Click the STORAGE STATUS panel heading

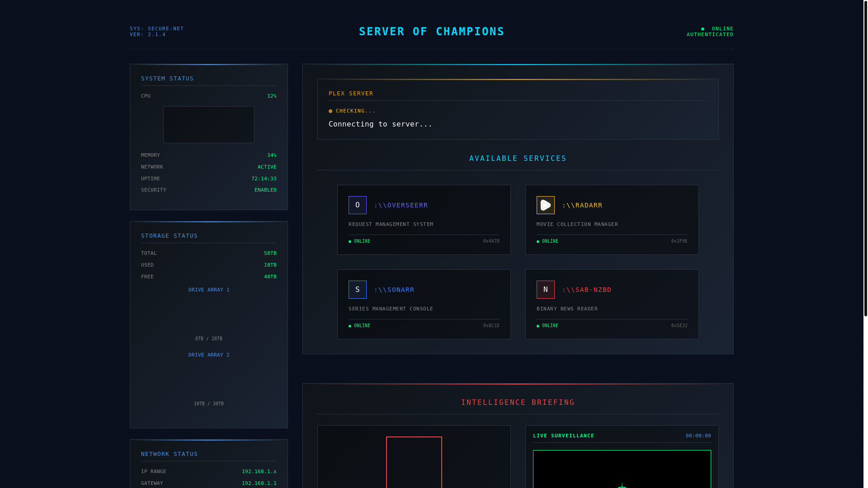[169, 236]
